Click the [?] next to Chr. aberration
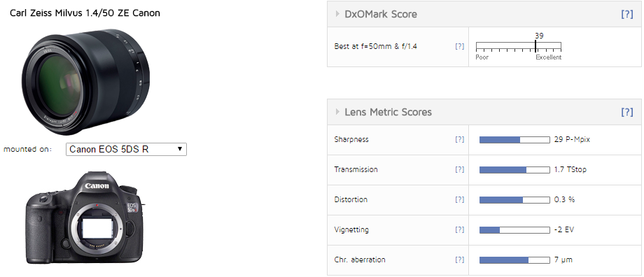The image size is (644, 277). 460,260
